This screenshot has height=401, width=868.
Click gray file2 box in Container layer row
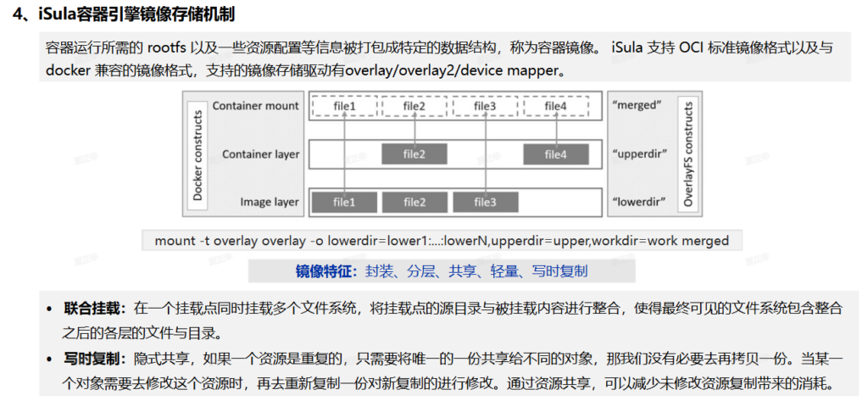coord(415,154)
